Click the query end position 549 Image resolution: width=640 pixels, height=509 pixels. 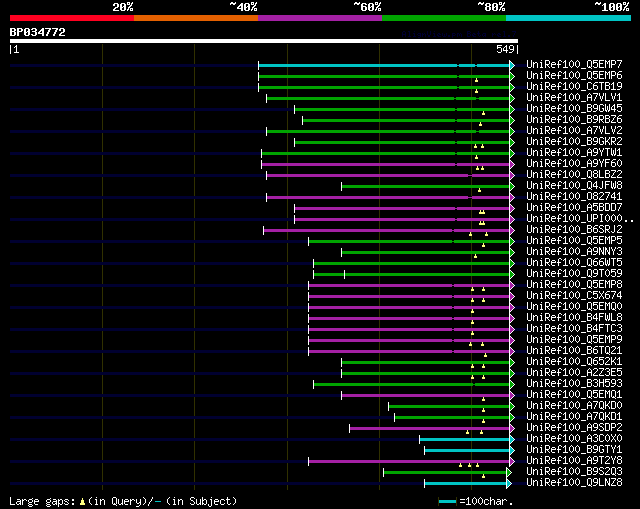pos(505,49)
